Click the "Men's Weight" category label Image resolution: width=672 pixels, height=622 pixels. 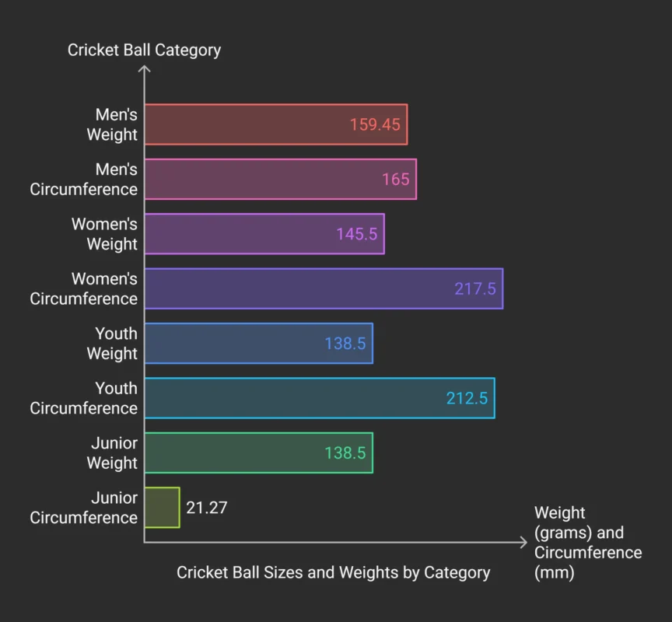(x=111, y=124)
